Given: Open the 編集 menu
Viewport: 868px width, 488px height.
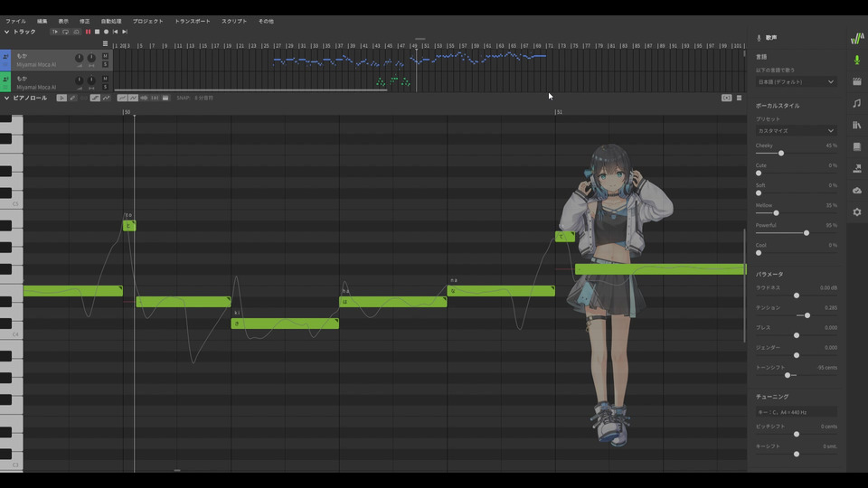Looking at the screenshot, I should click(42, 21).
